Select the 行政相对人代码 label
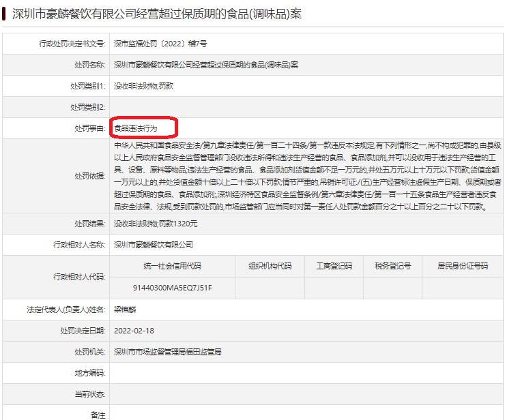The width and height of the screenshot is (505, 420). [x=79, y=277]
